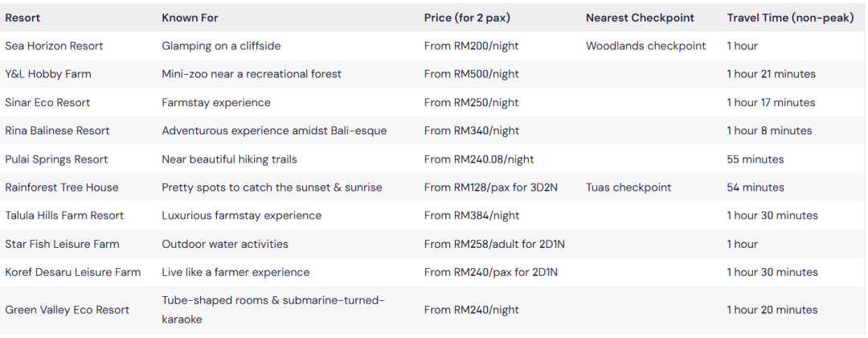Open Rina Balinese Resort entry
The width and height of the screenshot is (868, 338).
coord(58,130)
